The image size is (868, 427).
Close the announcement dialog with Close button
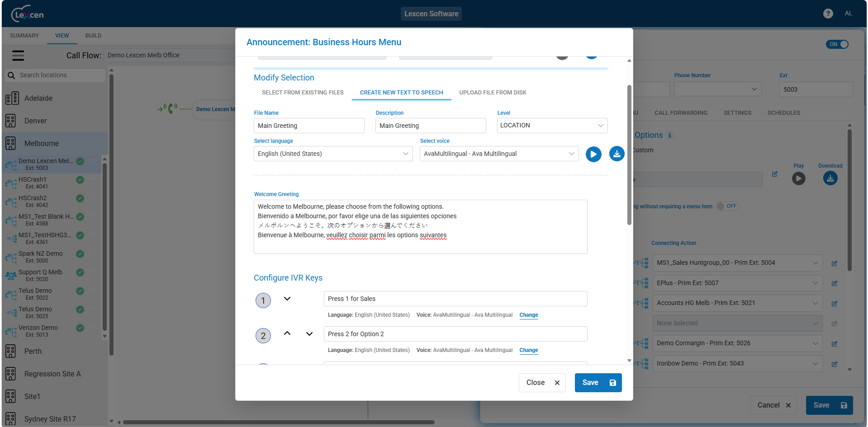tap(542, 383)
